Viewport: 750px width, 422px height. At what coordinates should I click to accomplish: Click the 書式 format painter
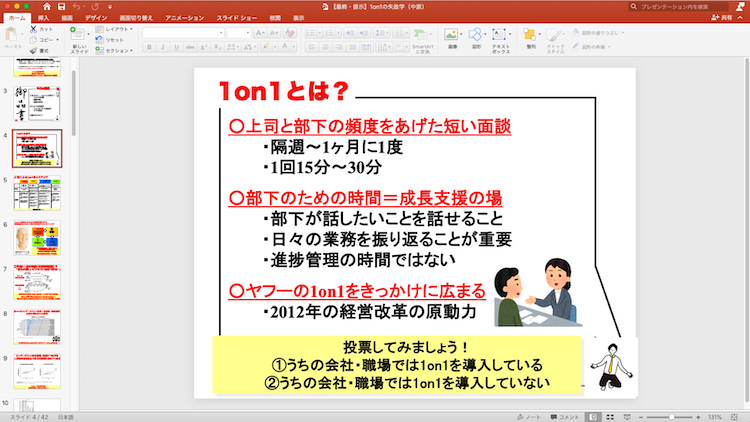39,50
